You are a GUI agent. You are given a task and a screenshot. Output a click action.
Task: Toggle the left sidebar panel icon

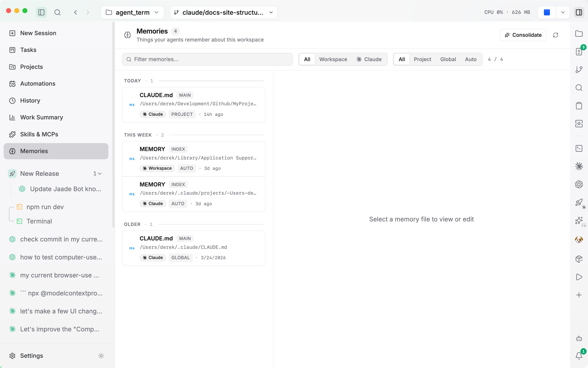tap(41, 12)
